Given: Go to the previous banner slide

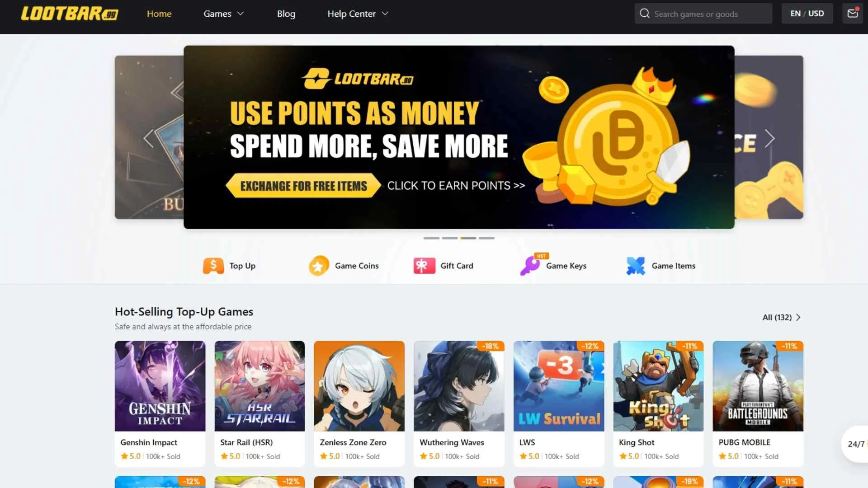Looking at the screenshot, I should point(148,138).
